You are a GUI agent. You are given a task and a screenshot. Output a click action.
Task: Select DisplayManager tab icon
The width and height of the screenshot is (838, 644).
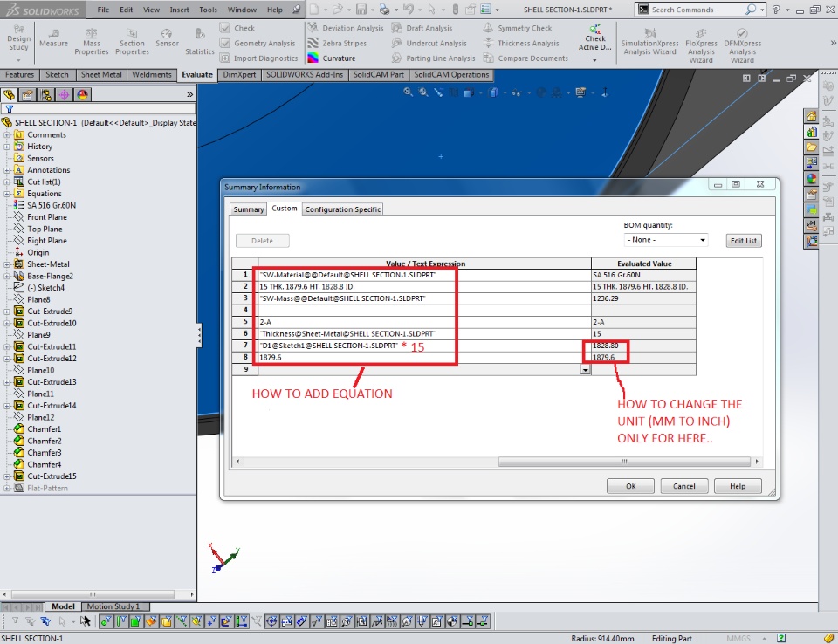[x=82, y=94]
